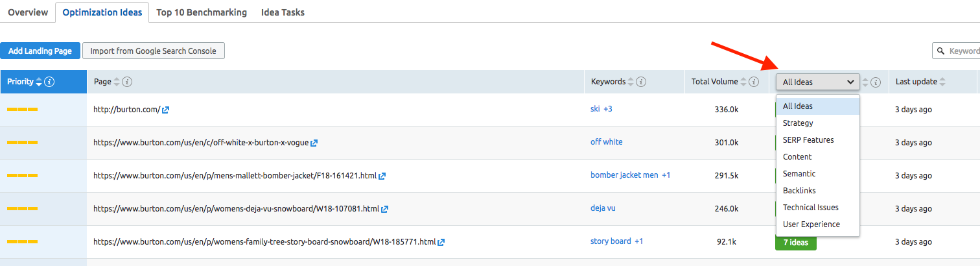
Task: Click the mens-mallett-bomber-jacket URL text
Action: (x=235, y=176)
